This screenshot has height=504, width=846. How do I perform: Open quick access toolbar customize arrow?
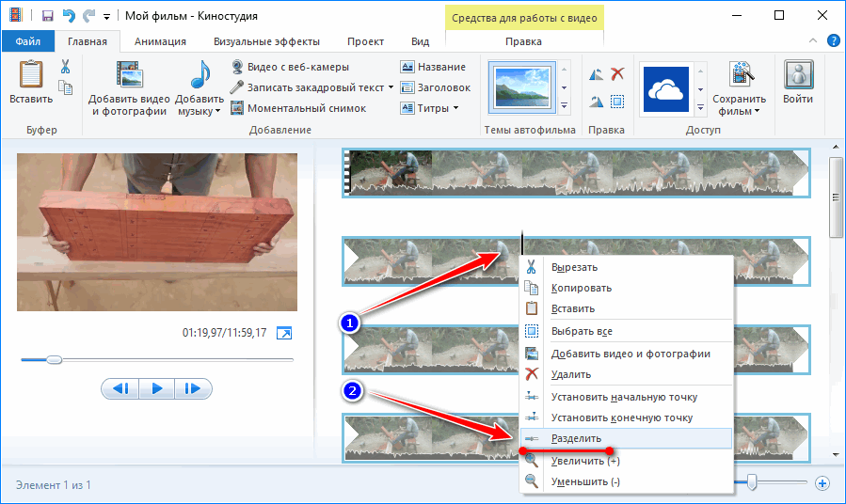coord(107,17)
